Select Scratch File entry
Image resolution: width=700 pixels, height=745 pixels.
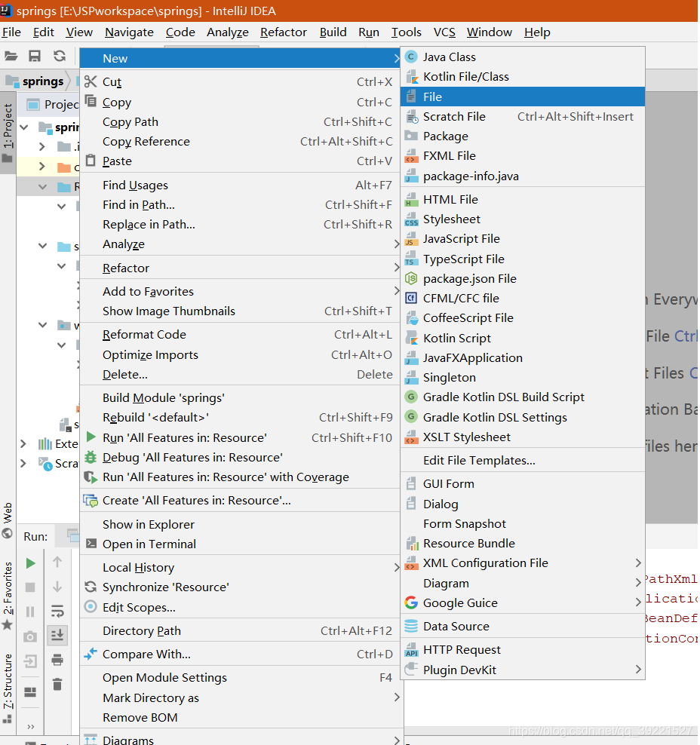coord(523,116)
